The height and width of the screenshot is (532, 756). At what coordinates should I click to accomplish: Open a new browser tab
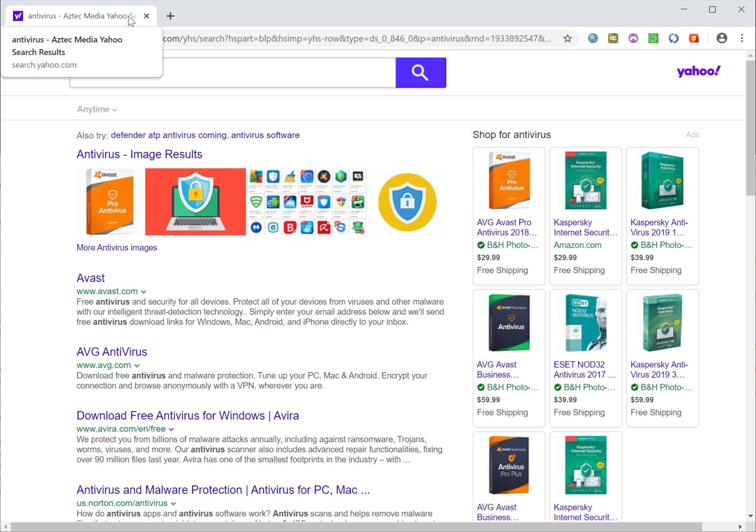point(170,16)
